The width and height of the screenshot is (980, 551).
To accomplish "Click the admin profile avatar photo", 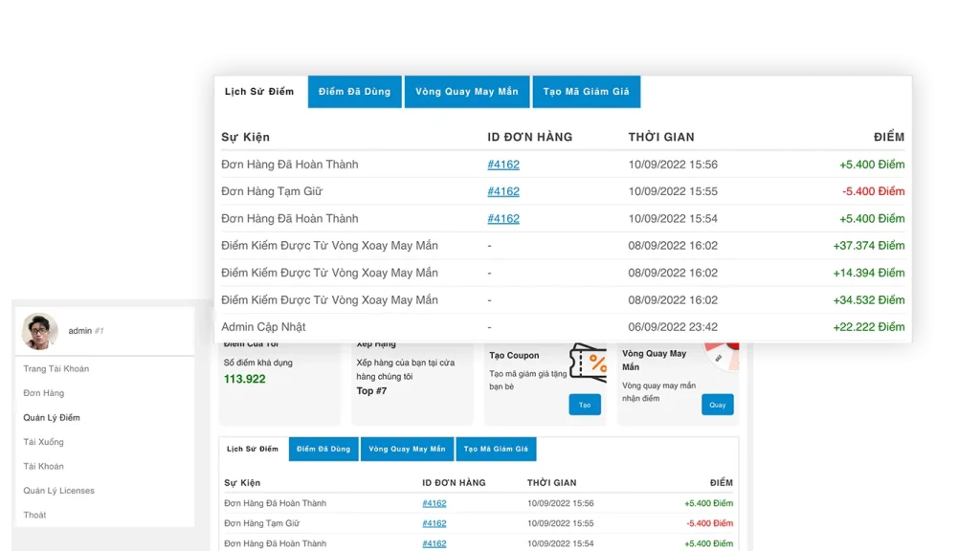I will tap(40, 331).
